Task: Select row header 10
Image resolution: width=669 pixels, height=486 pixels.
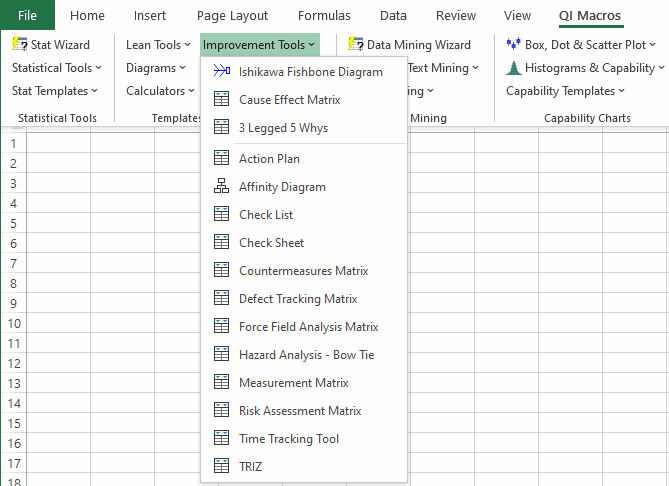Action: [x=14, y=323]
